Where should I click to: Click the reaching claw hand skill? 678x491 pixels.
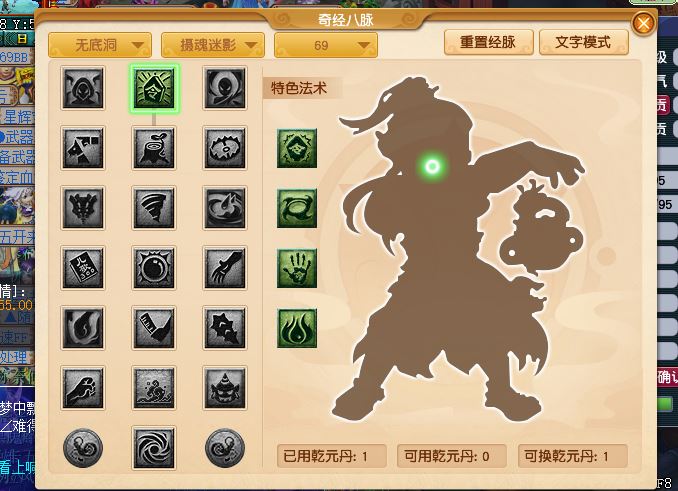pos(225,268)
